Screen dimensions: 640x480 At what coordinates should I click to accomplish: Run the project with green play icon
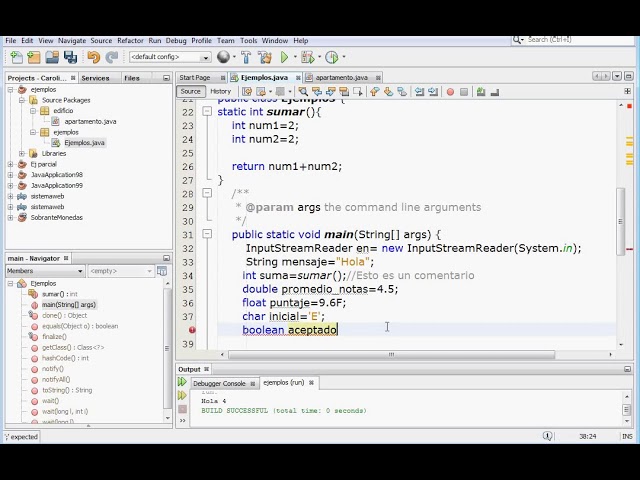pos(284,57)
